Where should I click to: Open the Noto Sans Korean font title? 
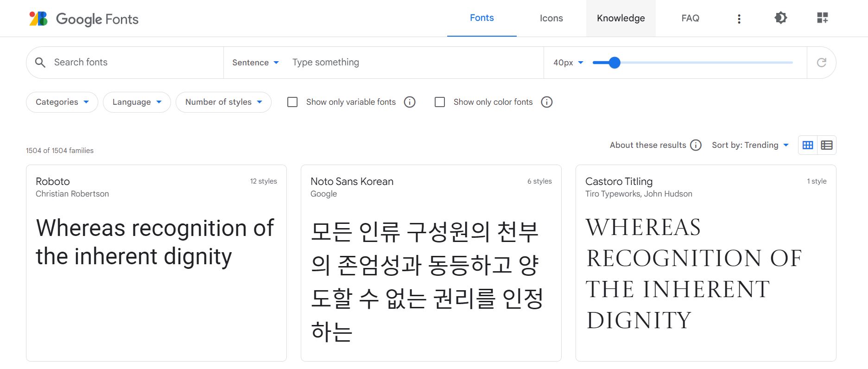pos(352,181)
